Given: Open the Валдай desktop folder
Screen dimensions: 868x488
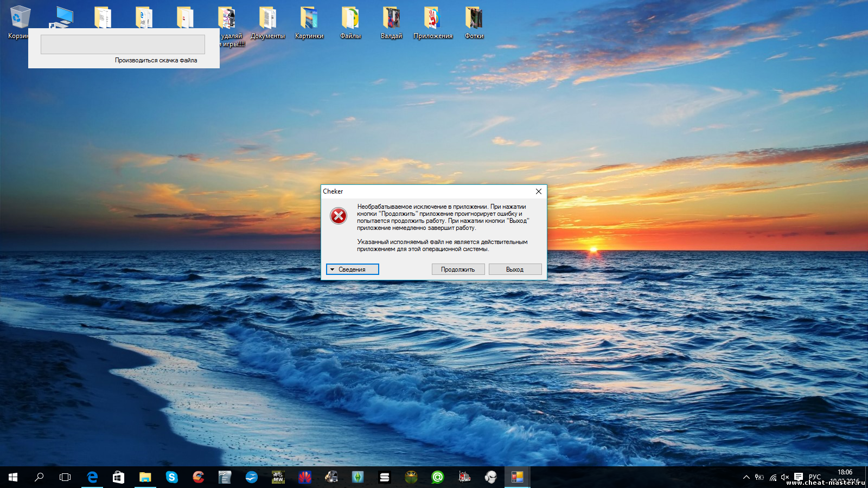Looking at the screenshot, I should [x=391, y=23].
